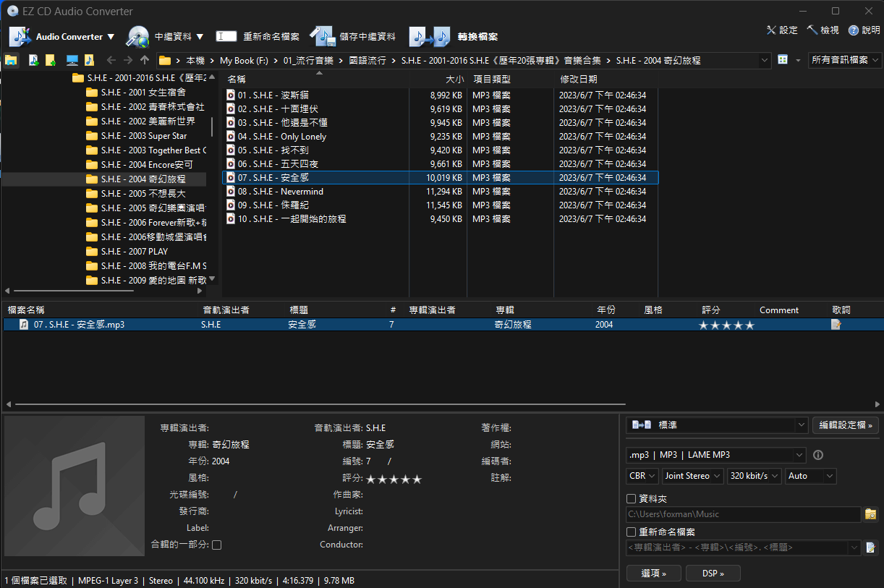Click the DSP button
Viewport: 884px width, 588px height.
pyautogui.click(x=712, y=574)
